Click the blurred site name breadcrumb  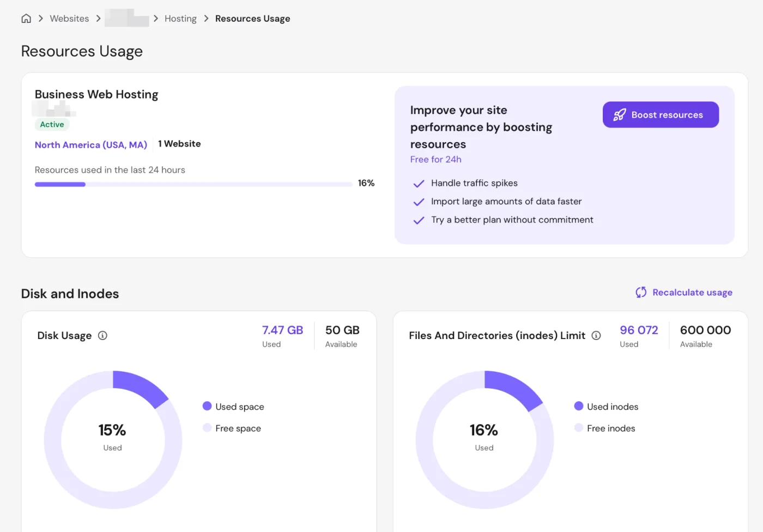point(126,18)
